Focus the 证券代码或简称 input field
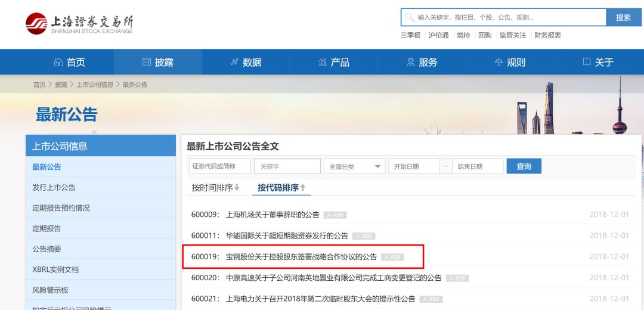 tap(219, 166)
